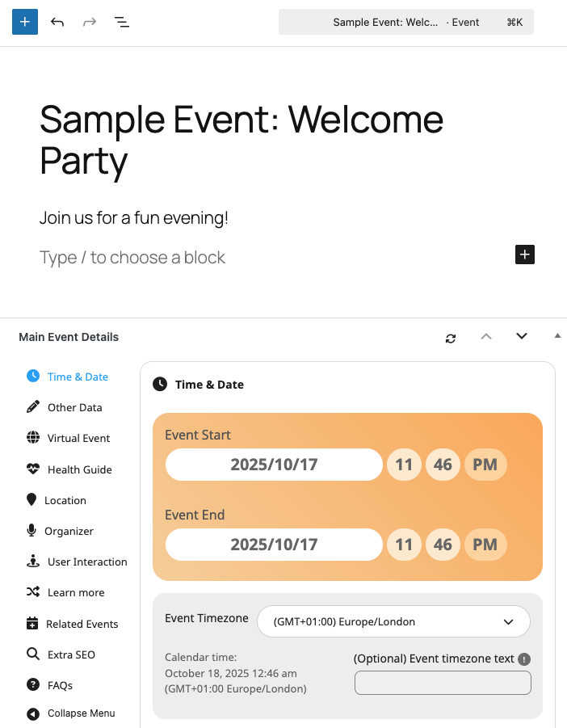Open the Location tab

point(65,500)
